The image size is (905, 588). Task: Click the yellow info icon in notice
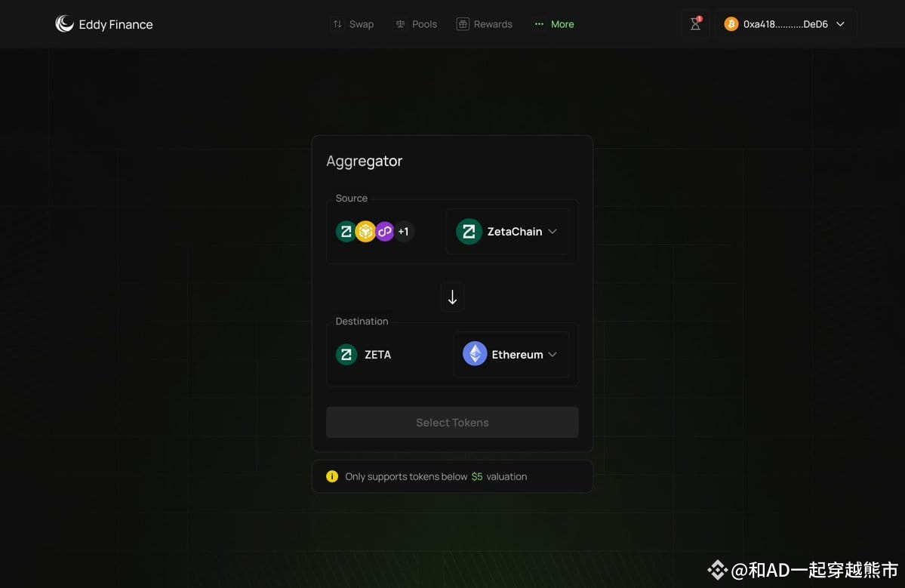click(x=332, y=476)
